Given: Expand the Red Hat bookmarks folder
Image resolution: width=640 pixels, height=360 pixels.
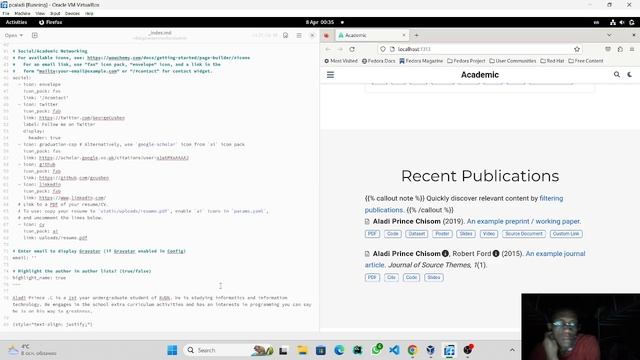Looking at the screenshot, I should point(552,61).
